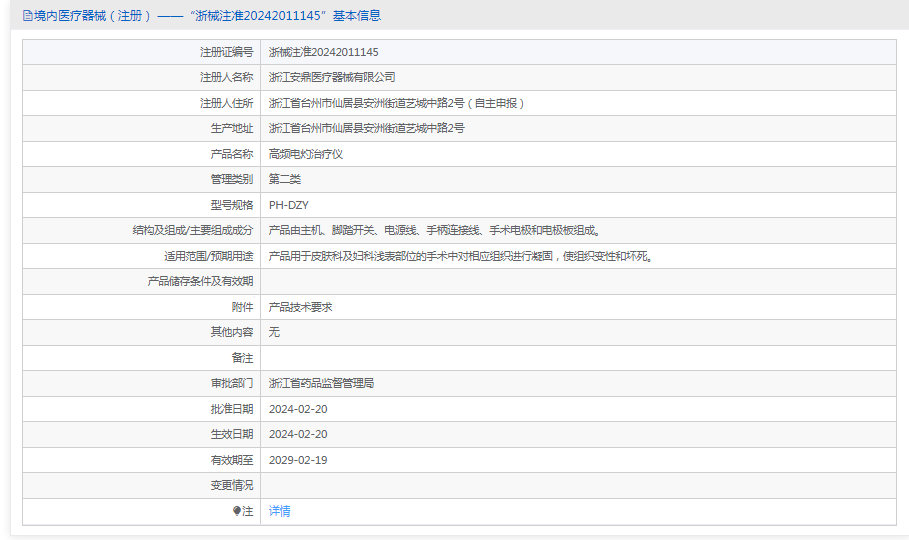The image size is (909, 540).
Task: Click the 注册人住所 label
Action: 227,103
